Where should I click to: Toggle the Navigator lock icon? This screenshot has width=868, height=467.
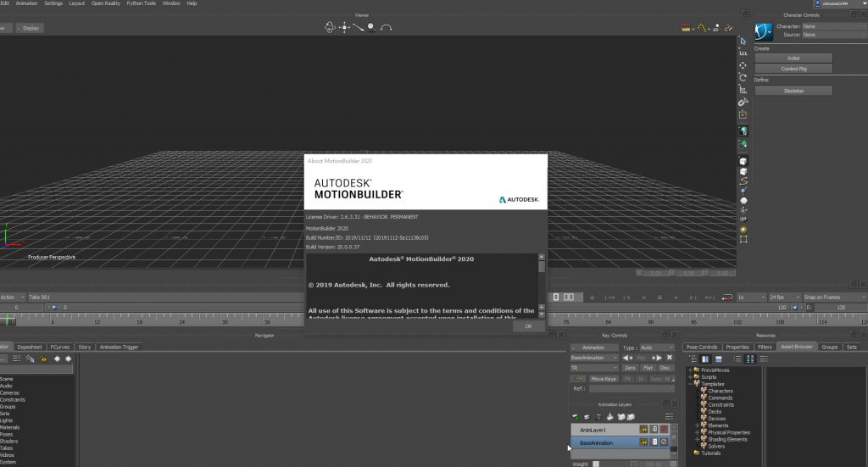(x=43, y=359)
